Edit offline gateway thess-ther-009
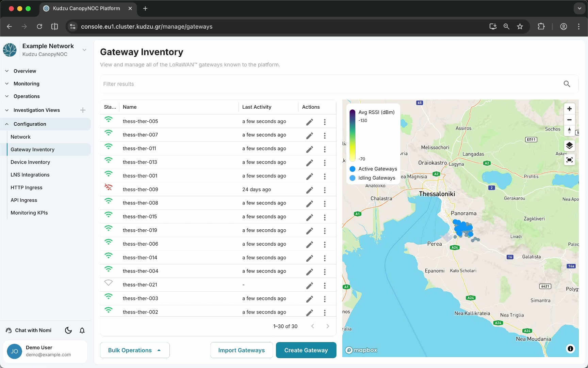 point(309,190)
